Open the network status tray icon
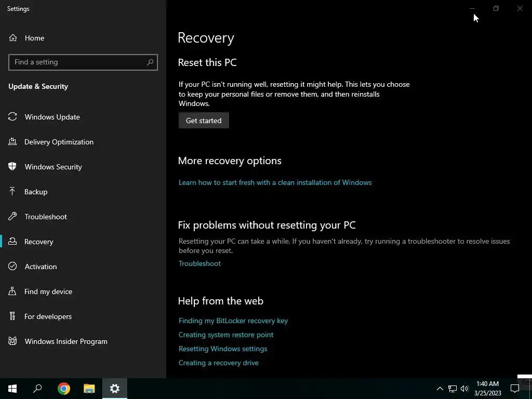This screenshot has height=399, width=532. coord(453,389)
